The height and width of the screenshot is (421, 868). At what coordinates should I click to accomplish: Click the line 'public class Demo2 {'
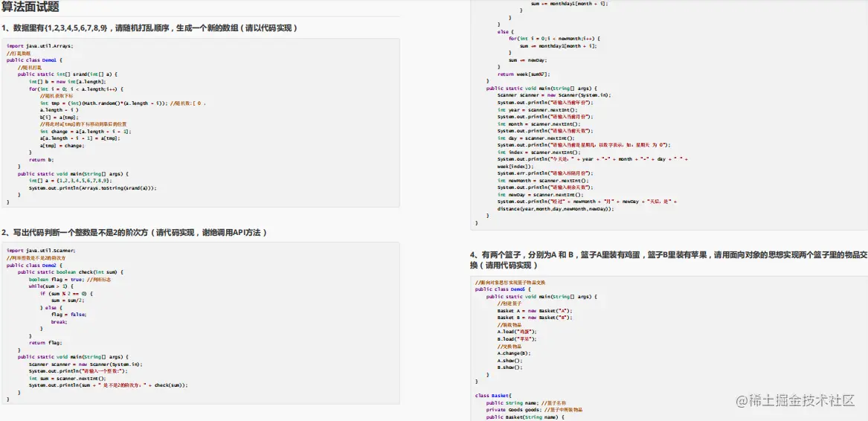pos(34,266)
